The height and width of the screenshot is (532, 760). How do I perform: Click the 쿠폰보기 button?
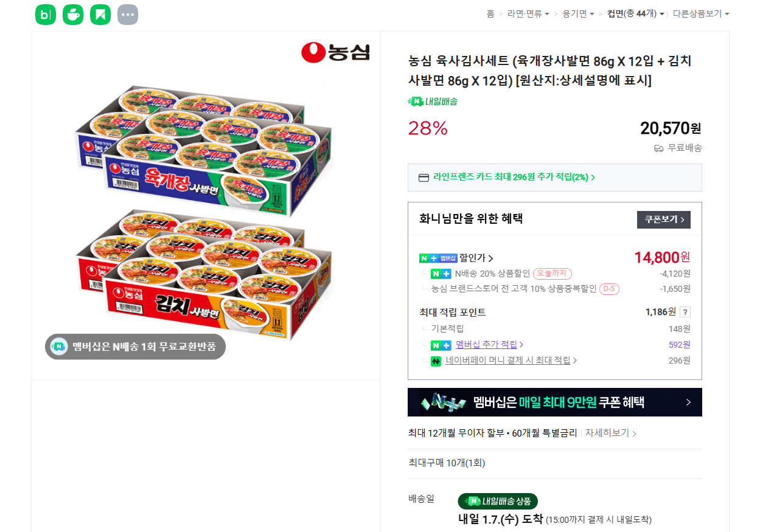tap(663, 219)
